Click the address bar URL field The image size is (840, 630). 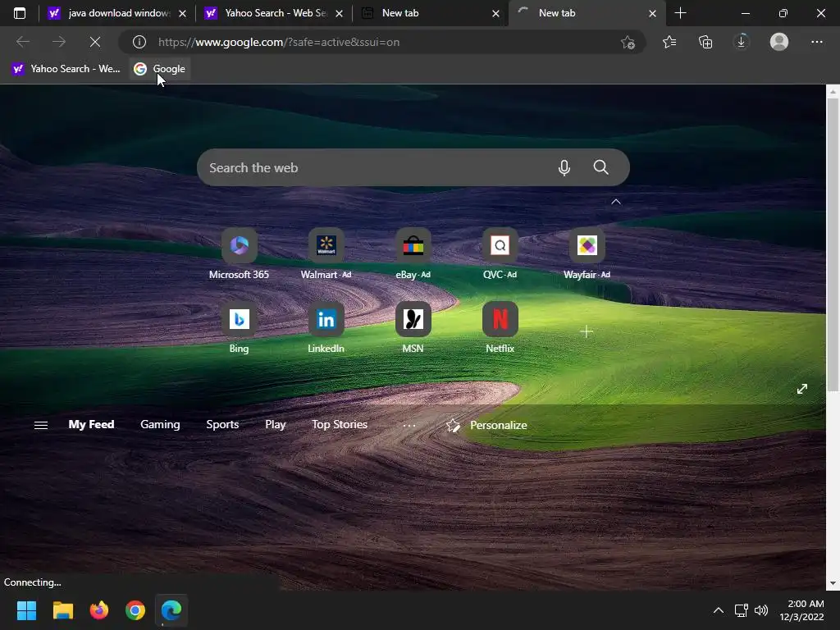383,42
